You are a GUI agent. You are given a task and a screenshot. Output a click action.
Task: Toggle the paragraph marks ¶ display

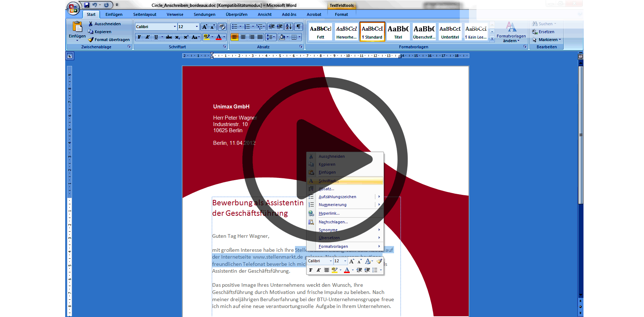coord(299,27)
